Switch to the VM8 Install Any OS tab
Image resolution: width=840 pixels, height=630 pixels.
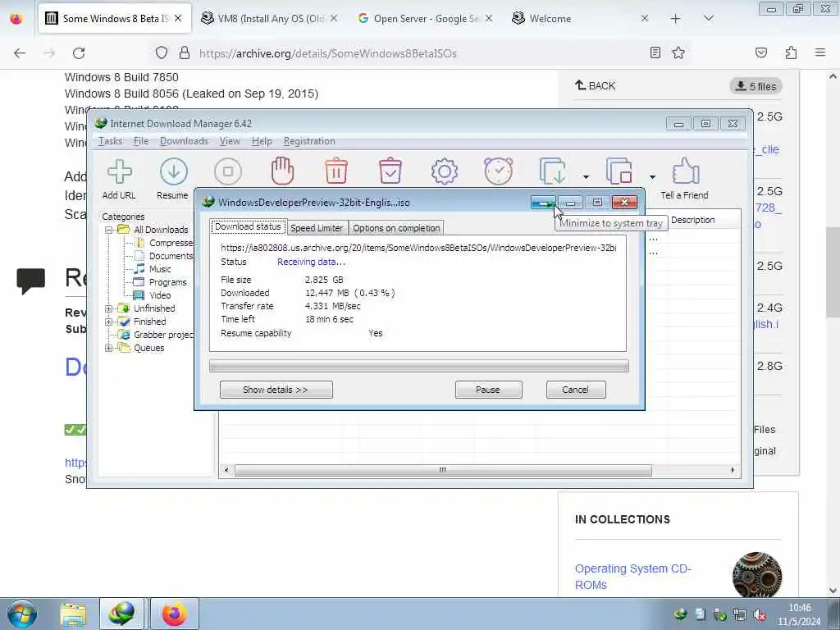[x=269, y=19]
